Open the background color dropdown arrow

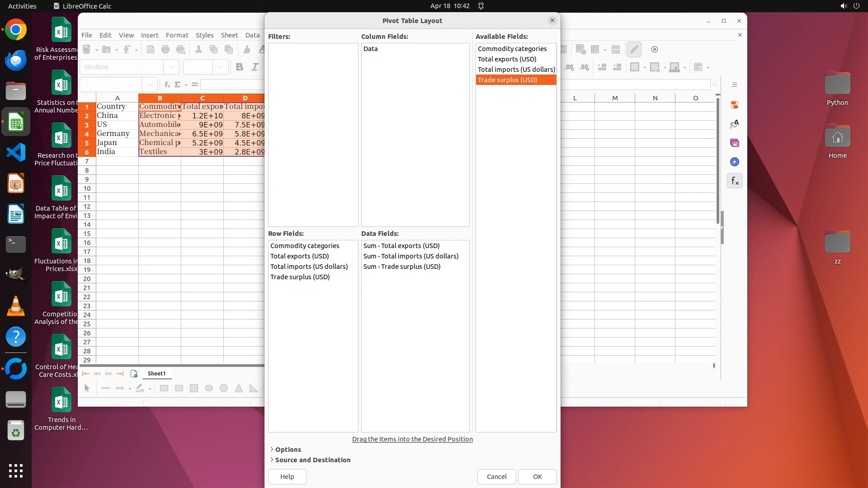pyautogui.click(x=685, y=68)
